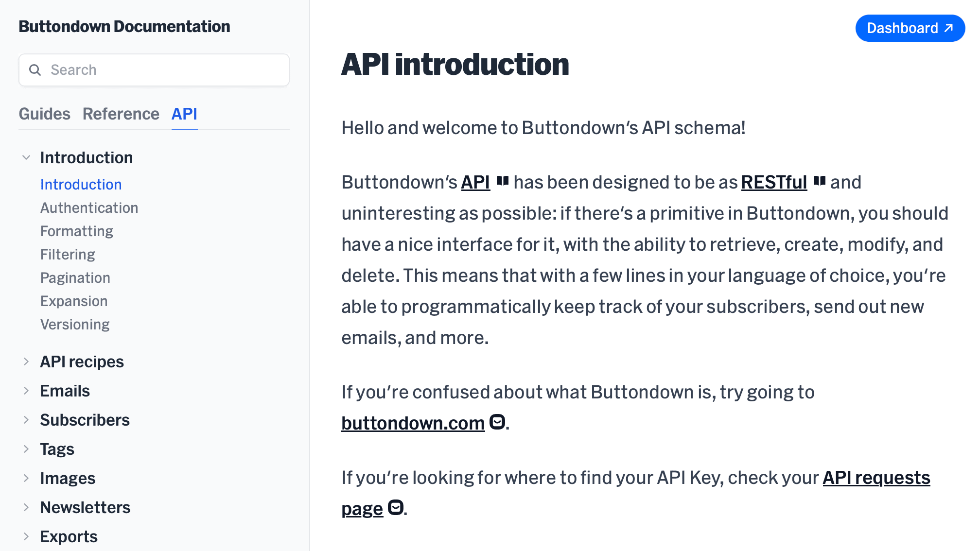Click the chevron beside Exports section
Image resolution: width=980 pixels, height=551 pixels.
tap(27, 536)
